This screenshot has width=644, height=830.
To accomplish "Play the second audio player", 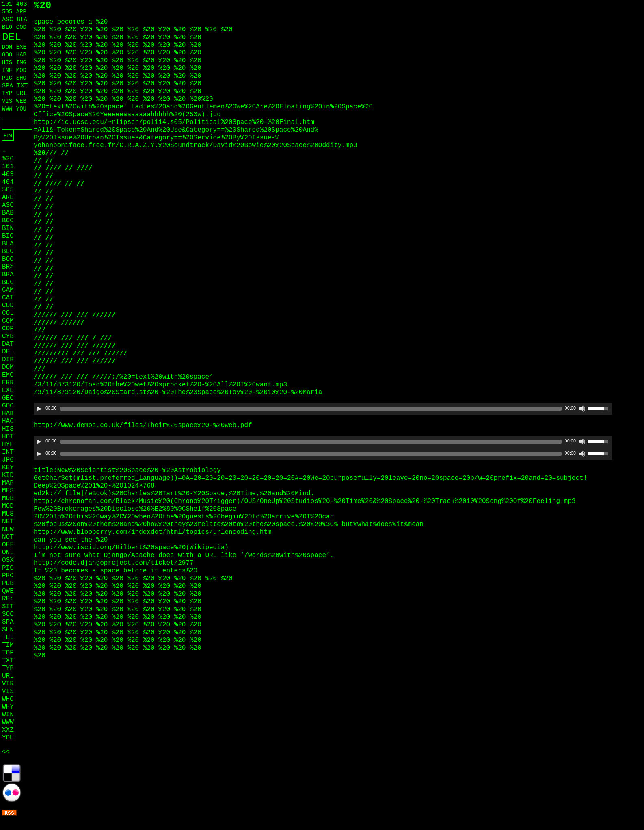I will (x=39, y=442).
